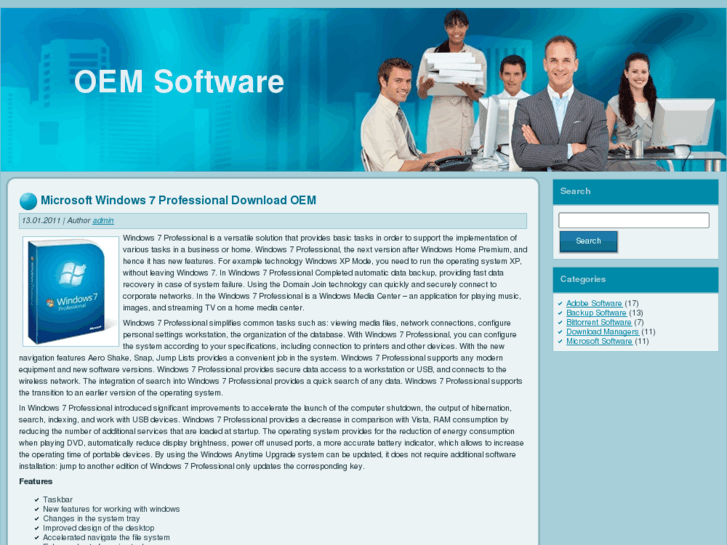Click "Accelerated navigate the file system" item
Image resolution: width=727 pixels, height=545 pixels.
(106, 537)
